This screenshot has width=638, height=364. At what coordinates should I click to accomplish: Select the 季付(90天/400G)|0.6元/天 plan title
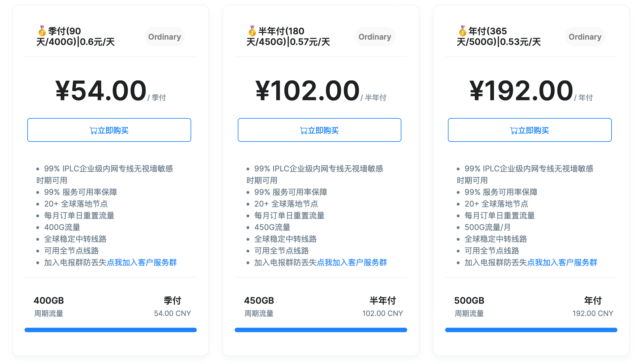76,36
